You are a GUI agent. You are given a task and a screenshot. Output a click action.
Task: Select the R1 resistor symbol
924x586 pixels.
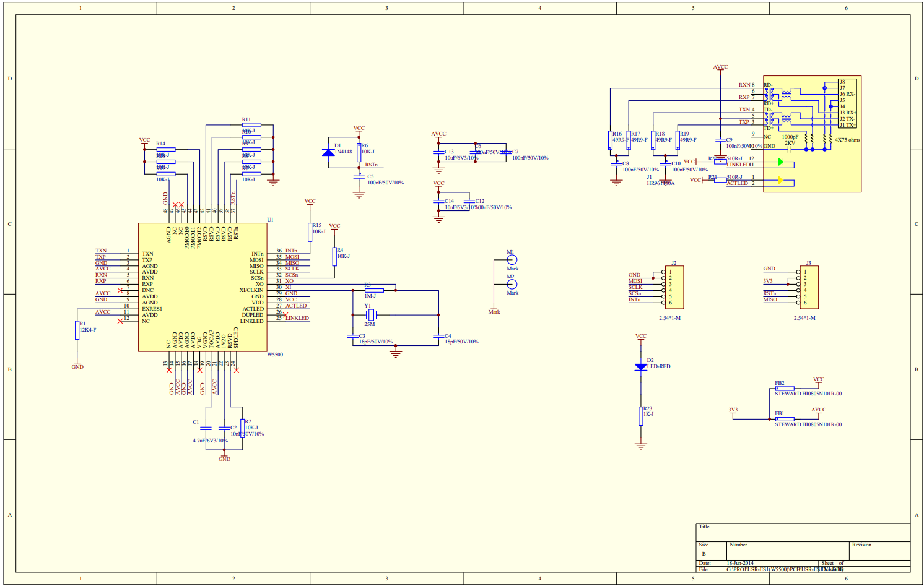click(77, 330)
